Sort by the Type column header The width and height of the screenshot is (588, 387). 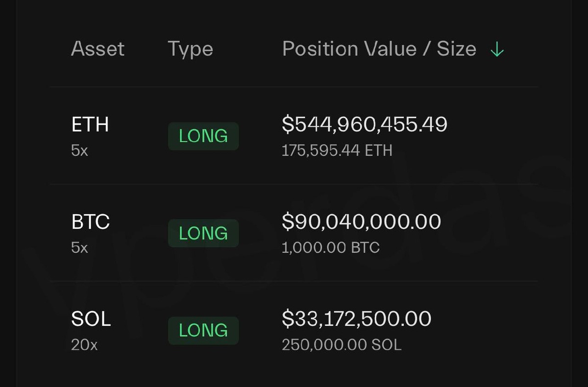190,49
